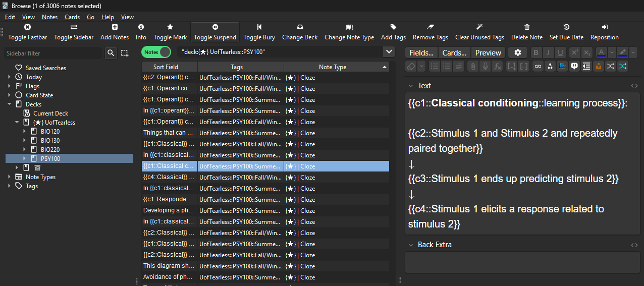Toggle HTML editor for Back Extra field
644x286 pixels.
[634, 245]
